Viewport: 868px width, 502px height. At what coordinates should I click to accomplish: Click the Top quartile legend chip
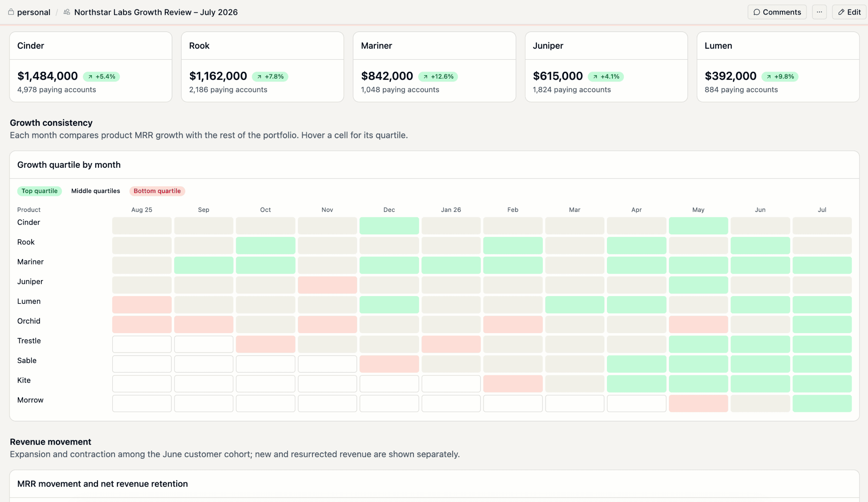click(40, 191)
